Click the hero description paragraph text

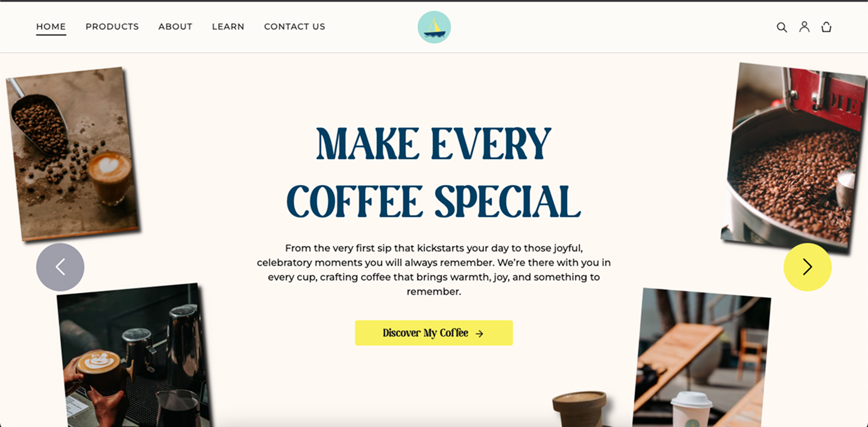434,270
